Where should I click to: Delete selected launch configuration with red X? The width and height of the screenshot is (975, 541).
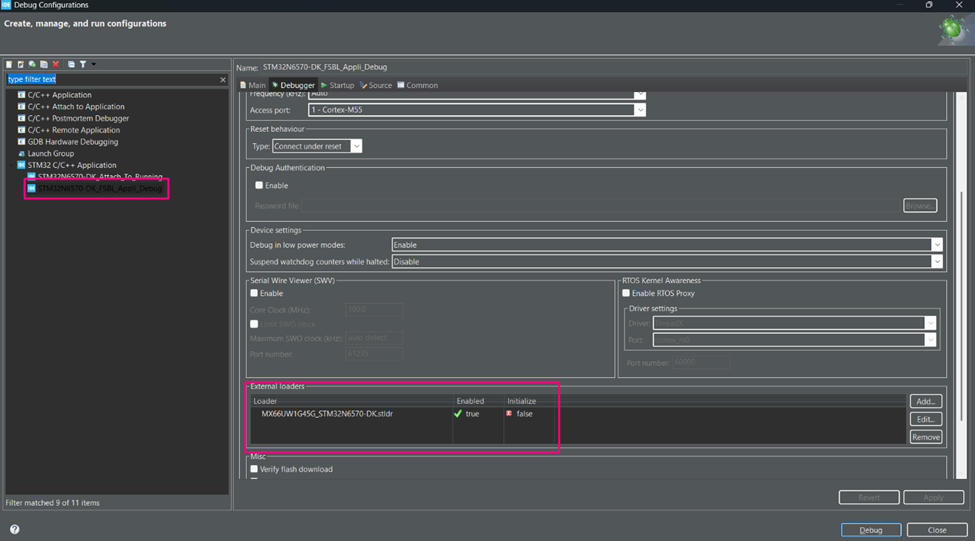pyautogui.click(x=56, y=64)
